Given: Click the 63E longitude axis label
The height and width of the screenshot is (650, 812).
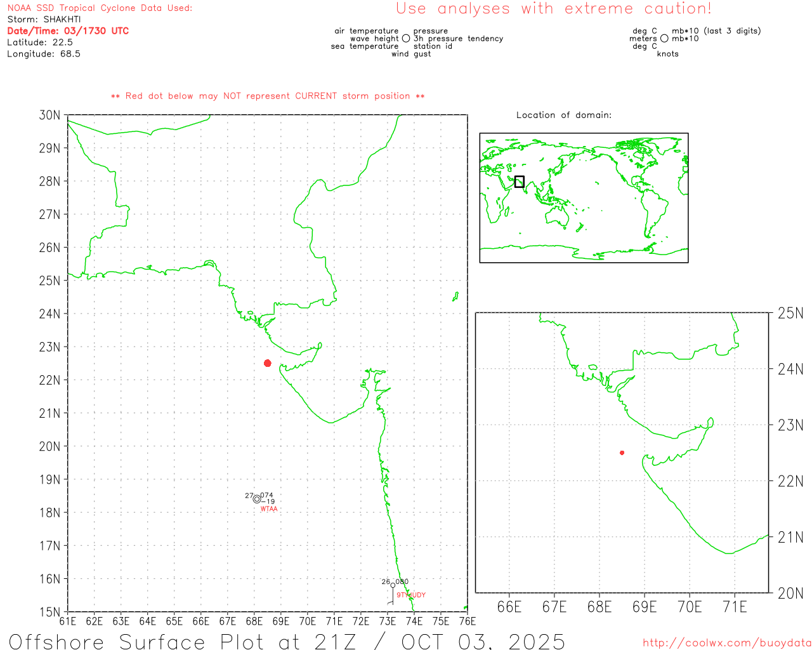Looking at the screenshot, I should coord(121,621).
